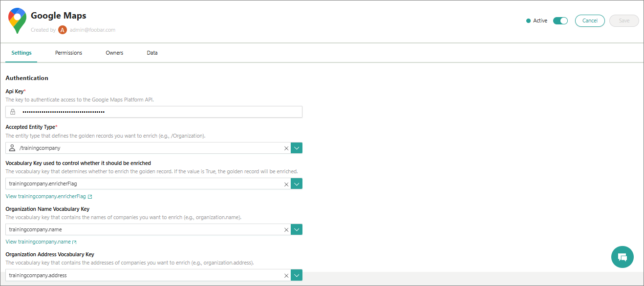Switch to the Settings tab
644x286 pixels.
tap(21, 53)
